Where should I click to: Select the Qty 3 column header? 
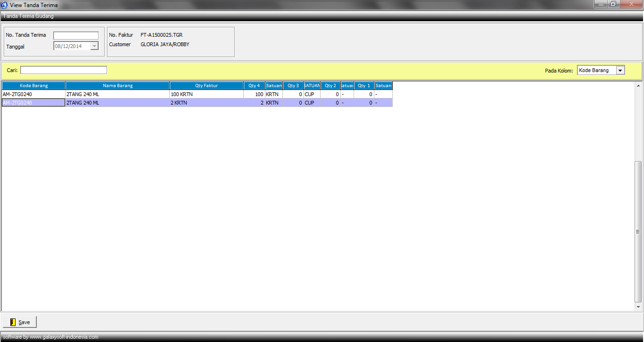coord(293,86)
